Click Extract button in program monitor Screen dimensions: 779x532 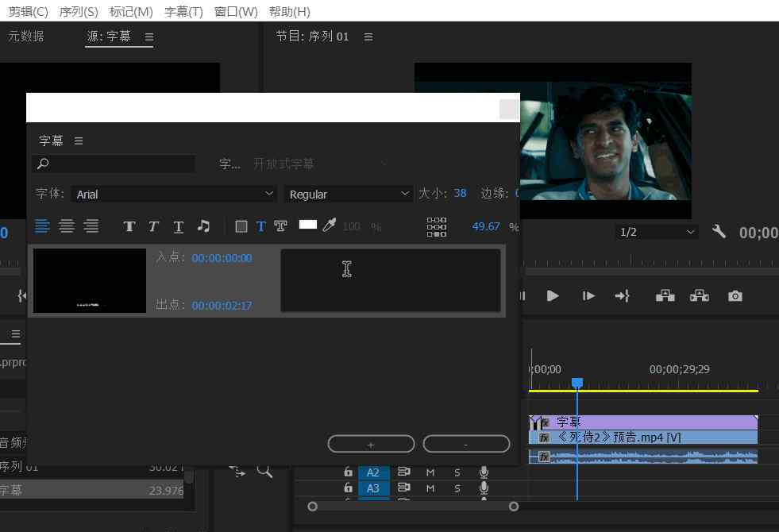click(x=700, y=296)
